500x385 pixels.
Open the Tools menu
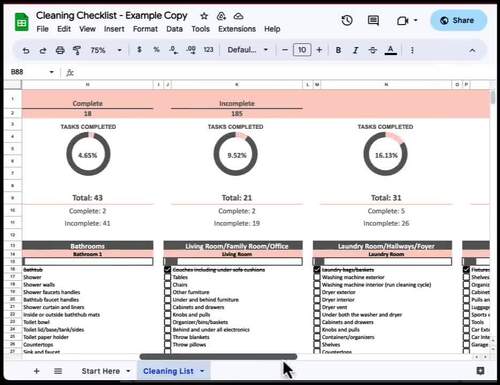tap(200, 29)
